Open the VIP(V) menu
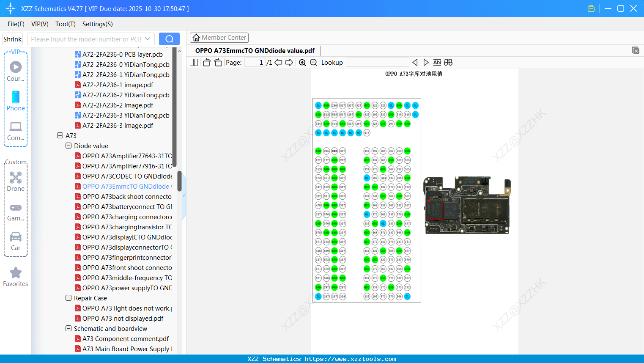Screen dimensions: 644x363 [x=39, y=24]
